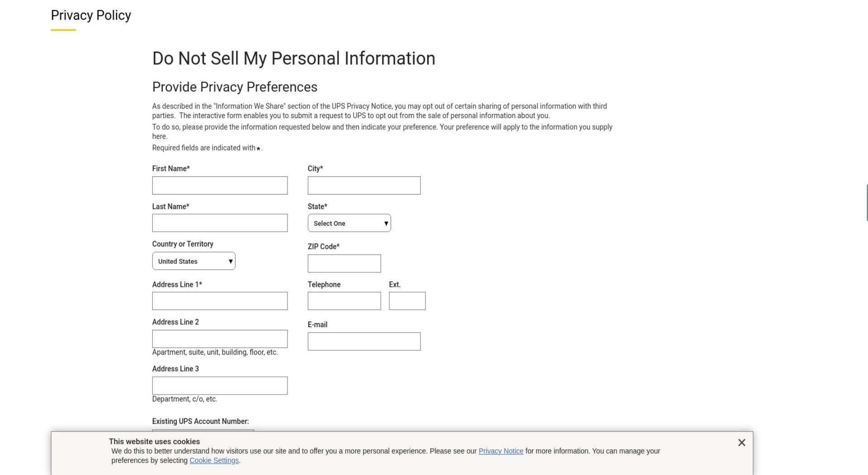Click the Existing UPS Account Number field
This screenshot has height=475, width=868.
tap(203, 431)
